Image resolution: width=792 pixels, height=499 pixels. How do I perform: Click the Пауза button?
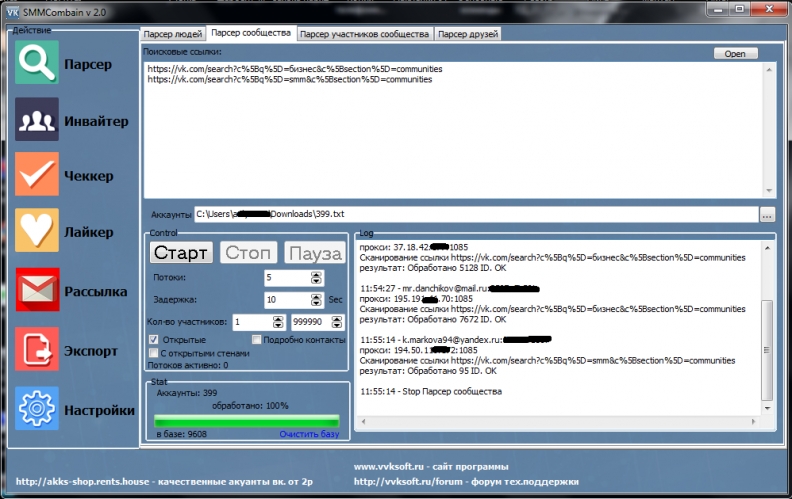(x=316, y=253)
